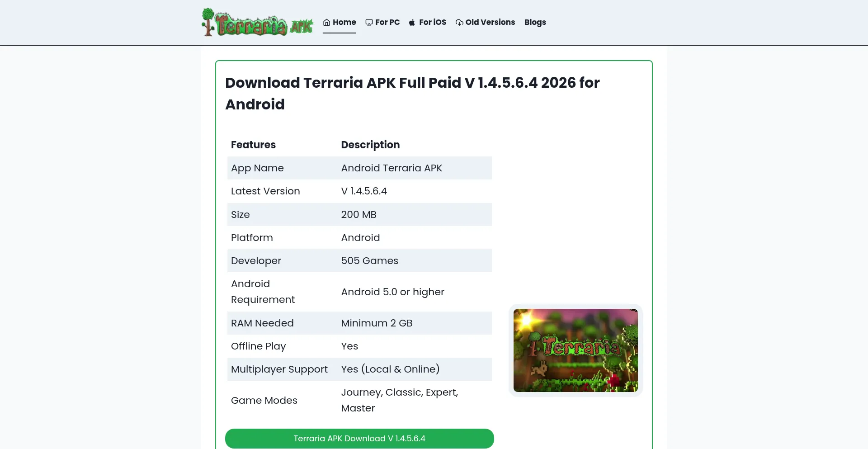This screenshot has height=449, width=868.
Task: Open the Home menu item
Action: click(x=340, y=22)
